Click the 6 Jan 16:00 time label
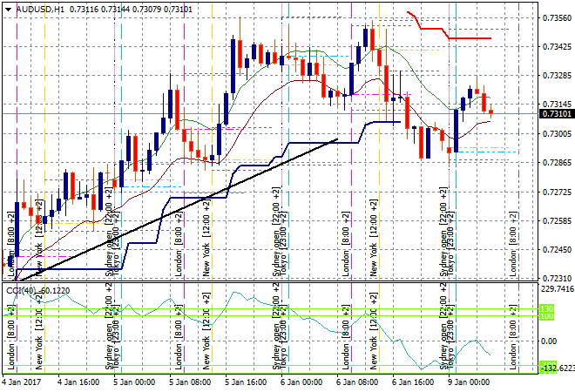 413,382
